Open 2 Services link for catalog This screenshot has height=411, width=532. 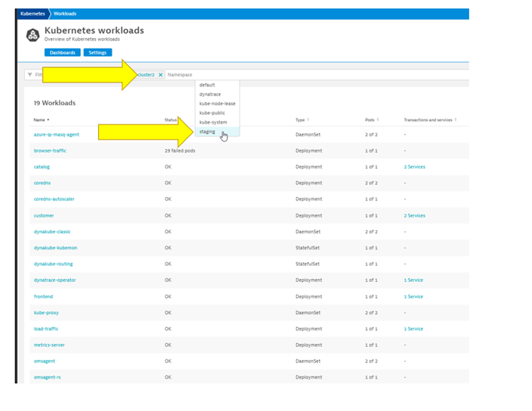click(414, 167)
